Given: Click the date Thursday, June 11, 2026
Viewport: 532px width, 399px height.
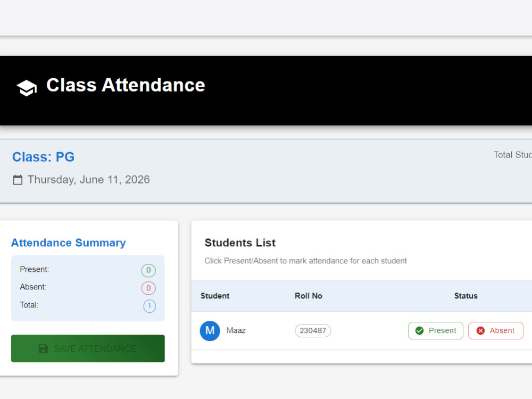Looking at the screenshot, I should click(88, 179).
